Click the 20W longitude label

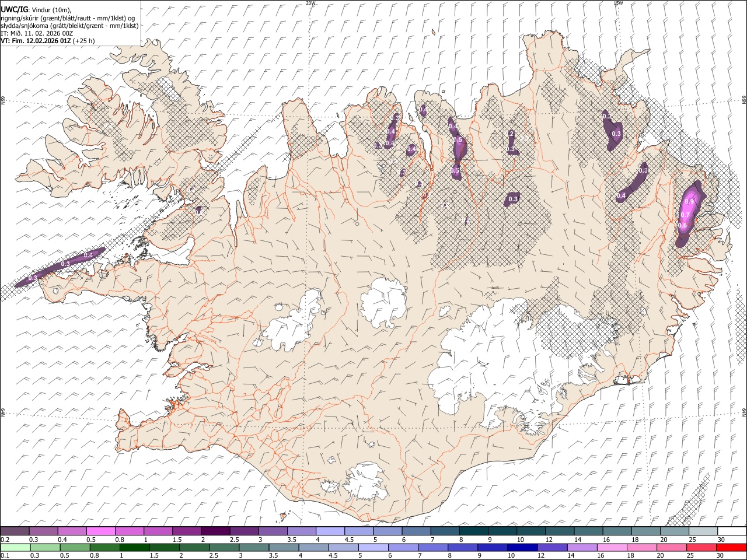pos(310,3)
